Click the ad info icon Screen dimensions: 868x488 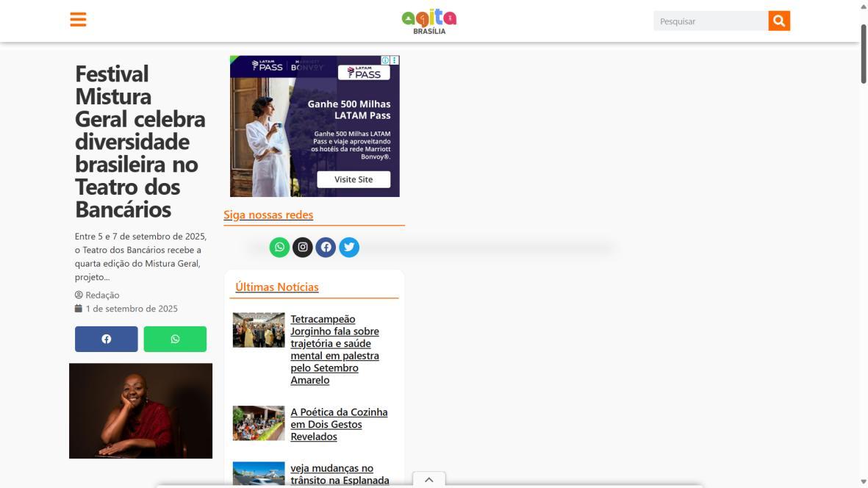385,60
